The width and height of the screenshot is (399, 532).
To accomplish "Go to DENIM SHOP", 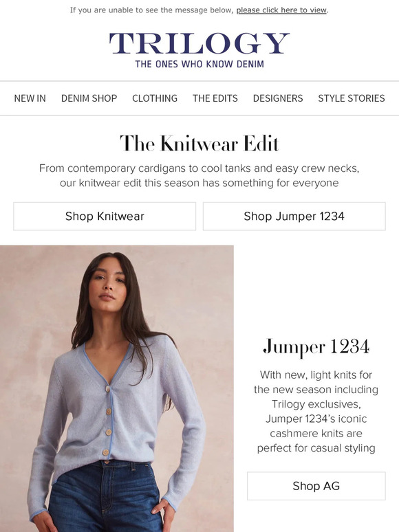I will click(89, 98).
